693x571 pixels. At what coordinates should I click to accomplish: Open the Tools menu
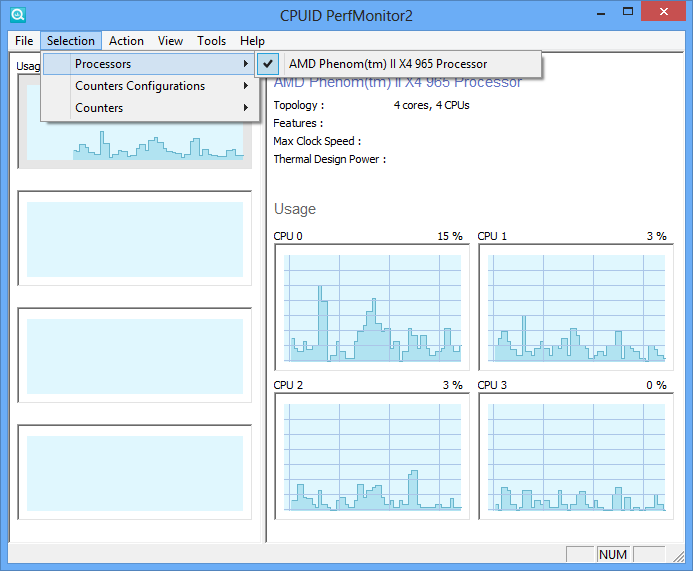tap(211, 41)
